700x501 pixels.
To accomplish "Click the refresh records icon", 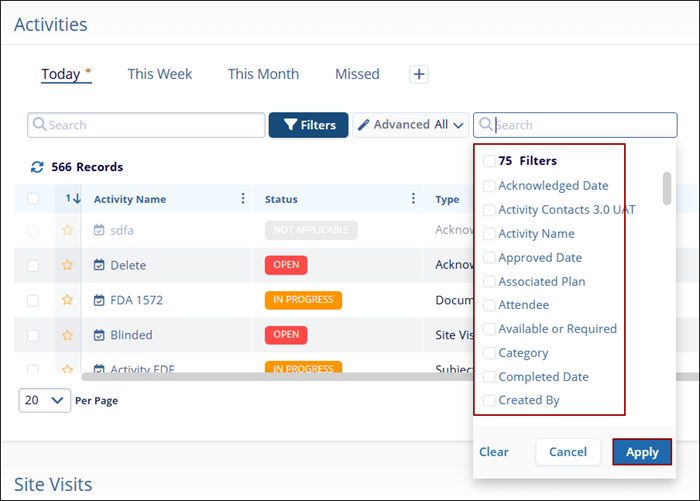I will point(38,167).
